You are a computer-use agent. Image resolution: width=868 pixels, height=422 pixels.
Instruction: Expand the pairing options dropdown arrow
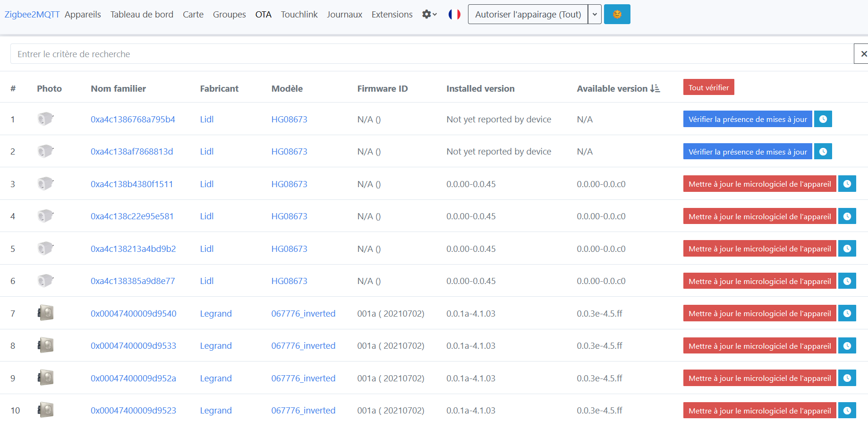[x=595, y=14]
